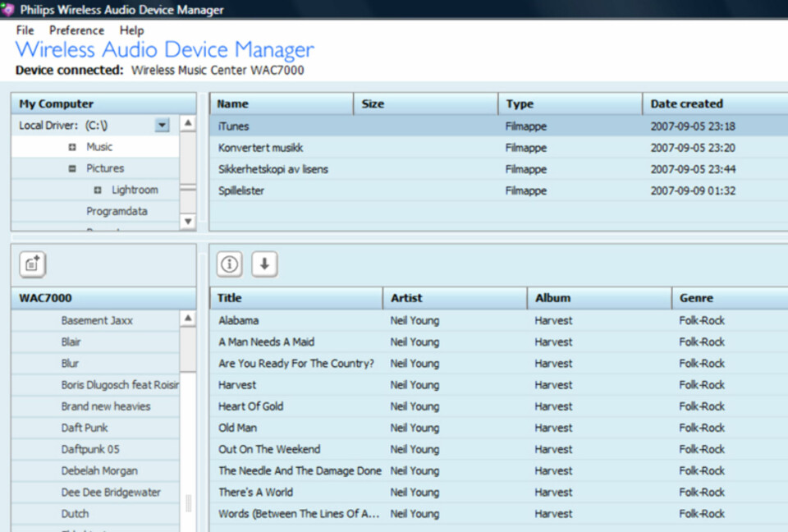Image resolution: width=788 pixels, height=532 pixels.
Task: Select Blair in the WAC7000 list
Action: (x=95, y=342)
